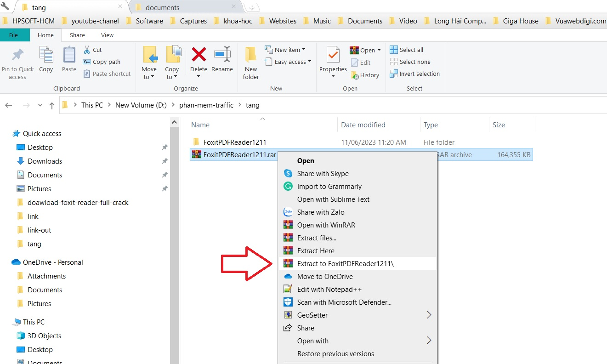
Task: Click the Properties checkmark icon
Action: pyautogui.click(x=333, y=55)
